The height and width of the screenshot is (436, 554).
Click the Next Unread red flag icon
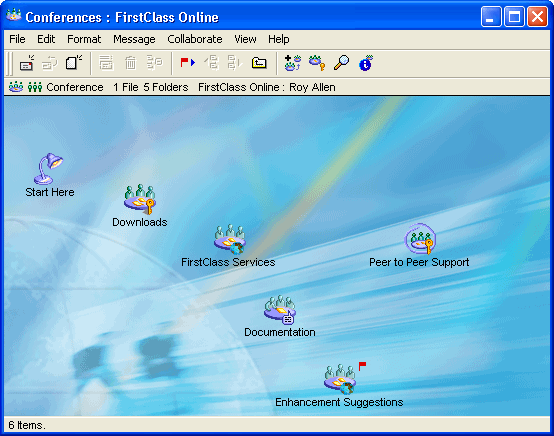[188, 63]
